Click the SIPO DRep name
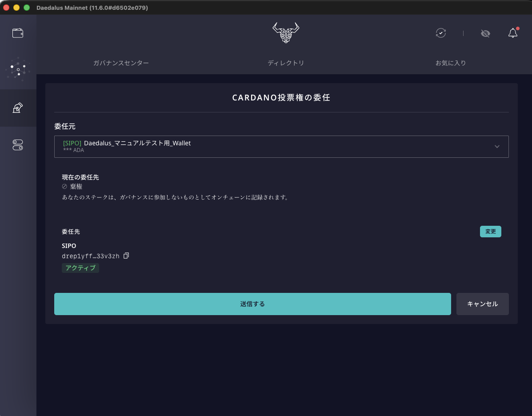The image size is (532, 416). tap(69, 246)
